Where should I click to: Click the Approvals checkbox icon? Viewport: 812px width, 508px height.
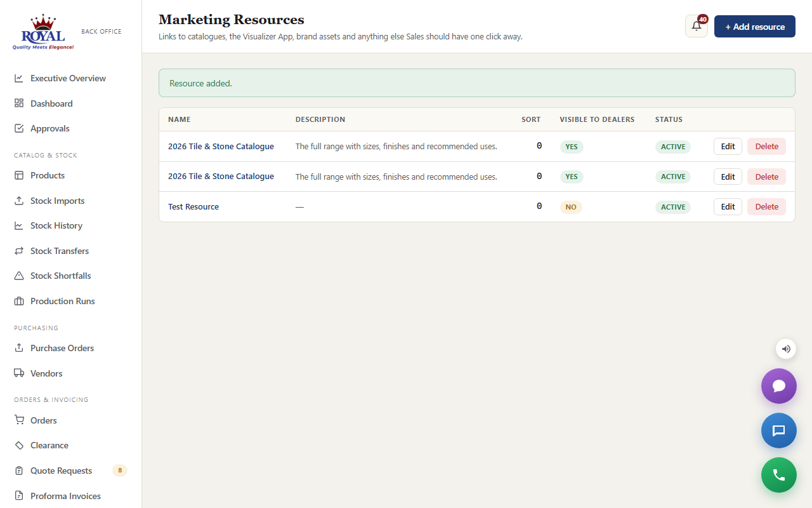point(19,128)
